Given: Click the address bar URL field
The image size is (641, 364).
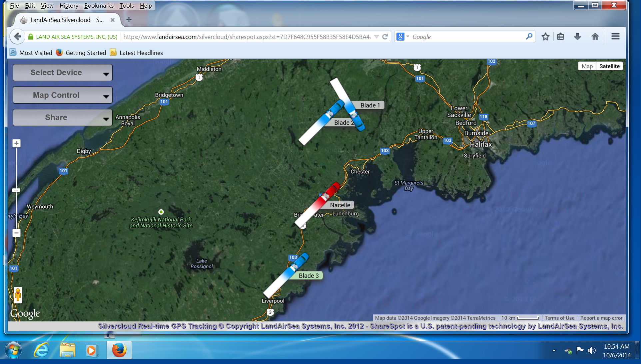Looking at the screenshot, I should click(247, 37).
